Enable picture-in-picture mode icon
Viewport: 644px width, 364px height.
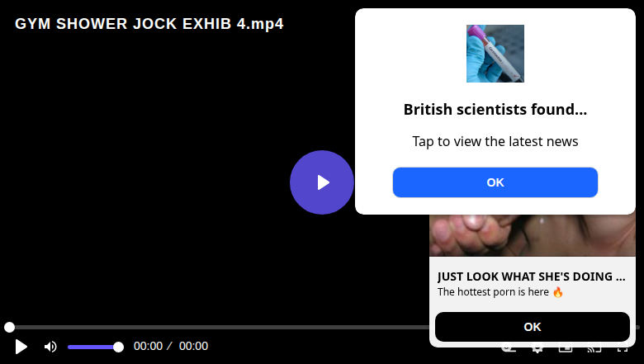(566, 349)
